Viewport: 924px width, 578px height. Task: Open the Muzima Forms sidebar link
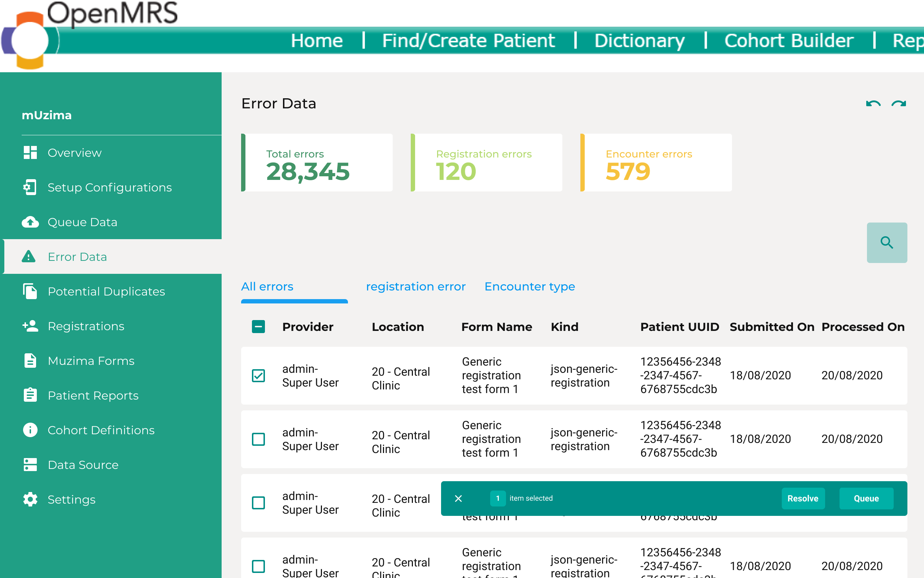[x=91, y=361]
